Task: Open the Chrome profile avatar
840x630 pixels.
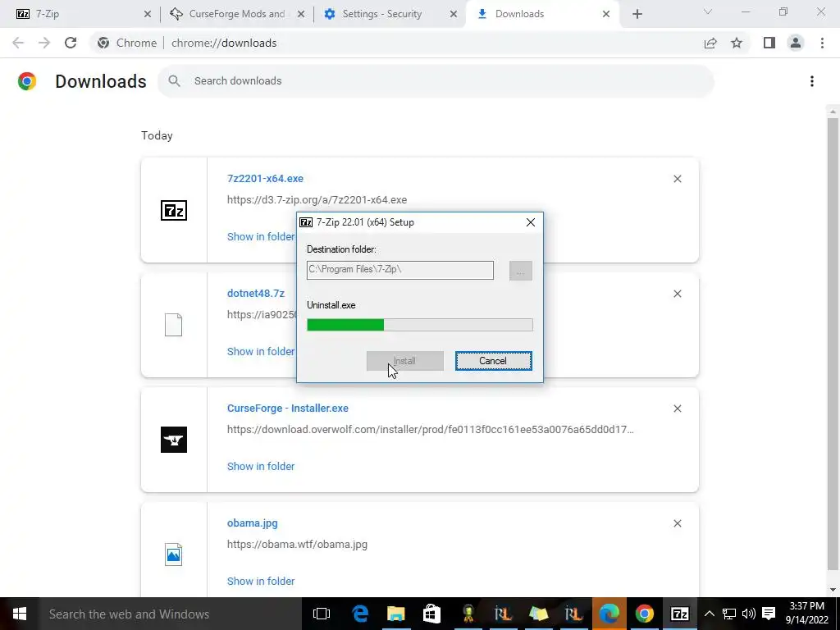Action: pyautogui.click(x=796, y=43)
